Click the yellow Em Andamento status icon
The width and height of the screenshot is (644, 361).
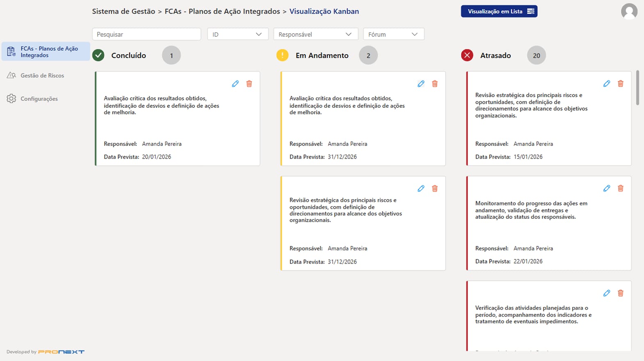pos(282,55)
